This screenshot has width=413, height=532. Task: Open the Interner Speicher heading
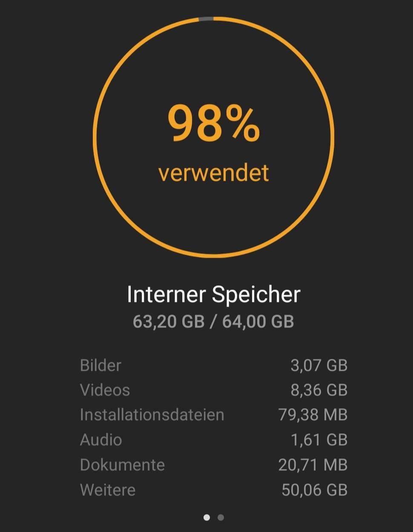(x=213, y=294)
